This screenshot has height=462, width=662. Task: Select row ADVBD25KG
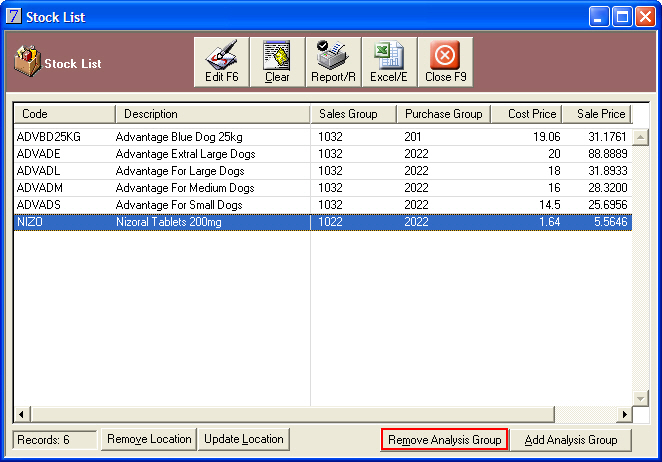pos(323,137)
